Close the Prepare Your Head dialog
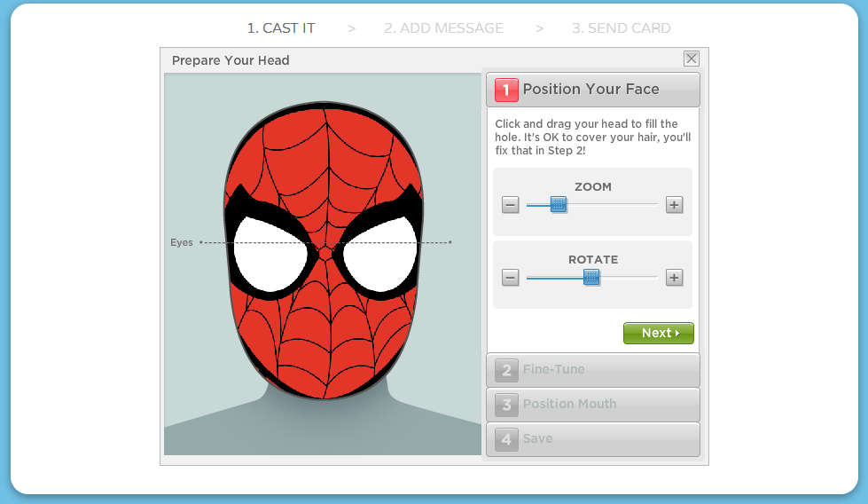Viewport: 868px width, 504px height. coord(692,59)
